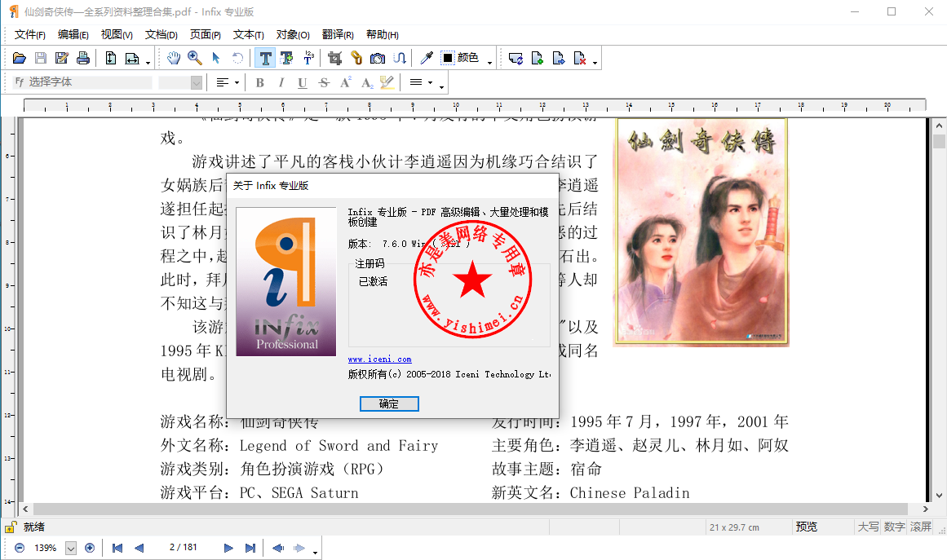
Task: Click the insert new page icon
Action: pyautogui.click(x=537, y=58)
